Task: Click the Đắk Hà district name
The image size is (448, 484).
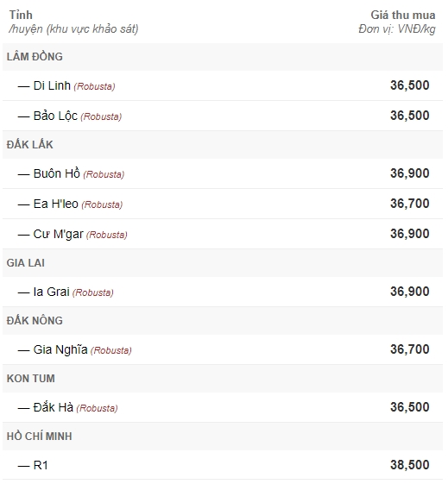Action: click(54, 407)
